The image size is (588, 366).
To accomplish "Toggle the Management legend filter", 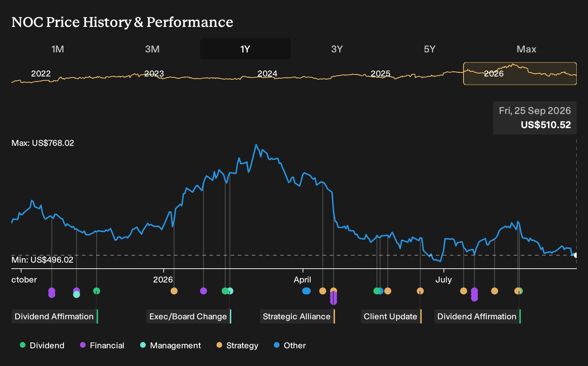I will pyautogui.click(x=171, y=345).
